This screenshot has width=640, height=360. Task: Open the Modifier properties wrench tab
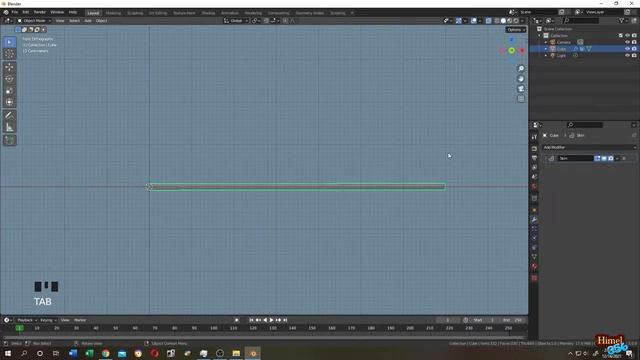(534, 220)
